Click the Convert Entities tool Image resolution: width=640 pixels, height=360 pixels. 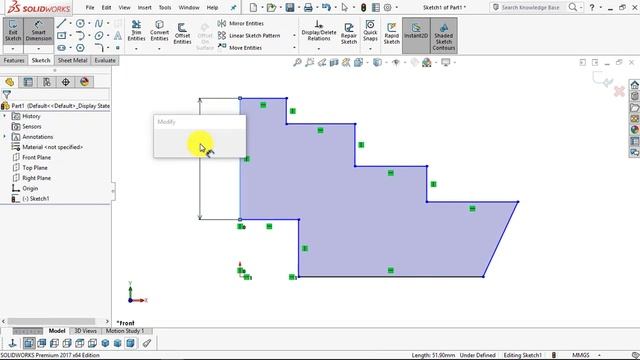point(159,31)
